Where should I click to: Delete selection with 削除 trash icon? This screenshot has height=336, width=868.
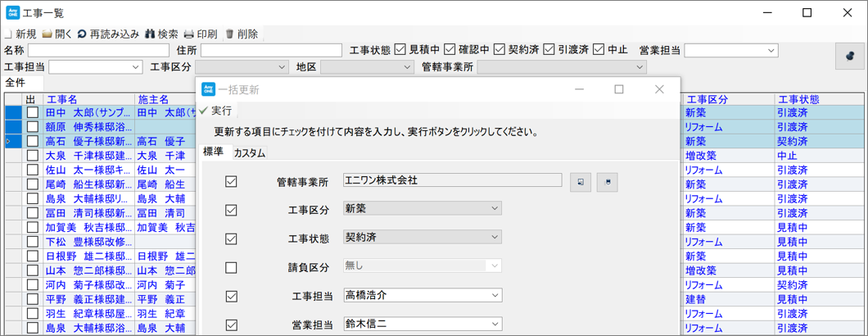point(230,34)
